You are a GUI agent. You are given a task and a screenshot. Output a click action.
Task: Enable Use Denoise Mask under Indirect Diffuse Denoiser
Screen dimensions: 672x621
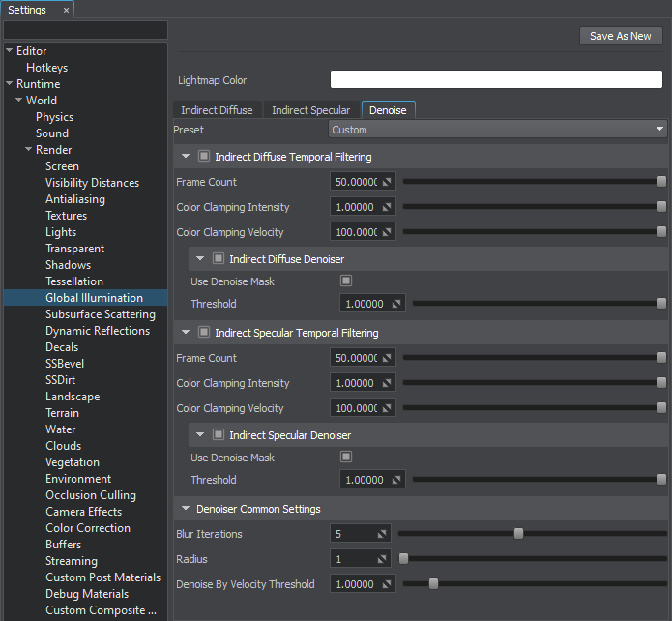pyautogui.click(x=346, y=281)
